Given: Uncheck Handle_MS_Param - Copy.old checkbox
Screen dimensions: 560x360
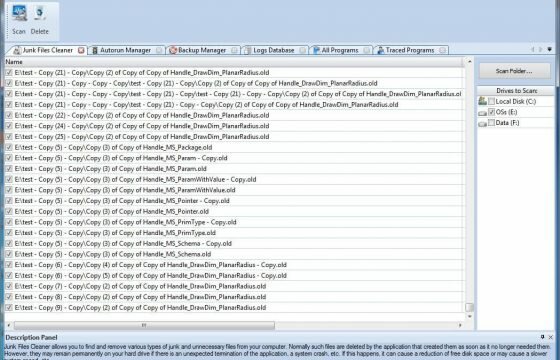Looking at the screenshot, I should tap(9, 158).
